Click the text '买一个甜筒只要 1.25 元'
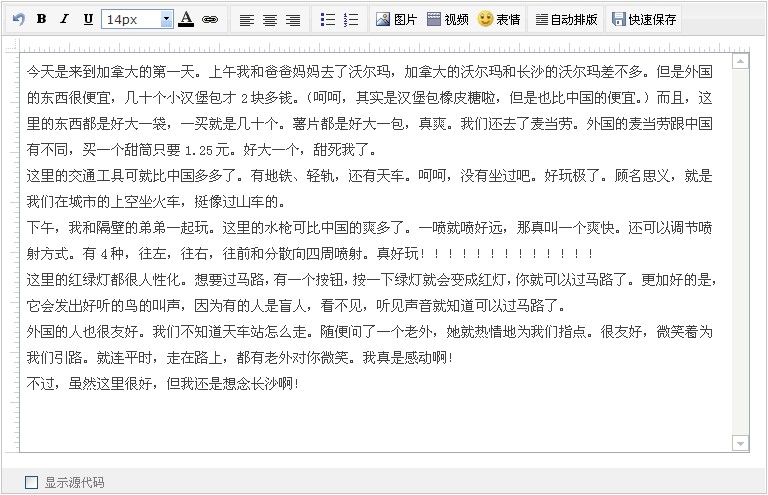 [155, 150]
